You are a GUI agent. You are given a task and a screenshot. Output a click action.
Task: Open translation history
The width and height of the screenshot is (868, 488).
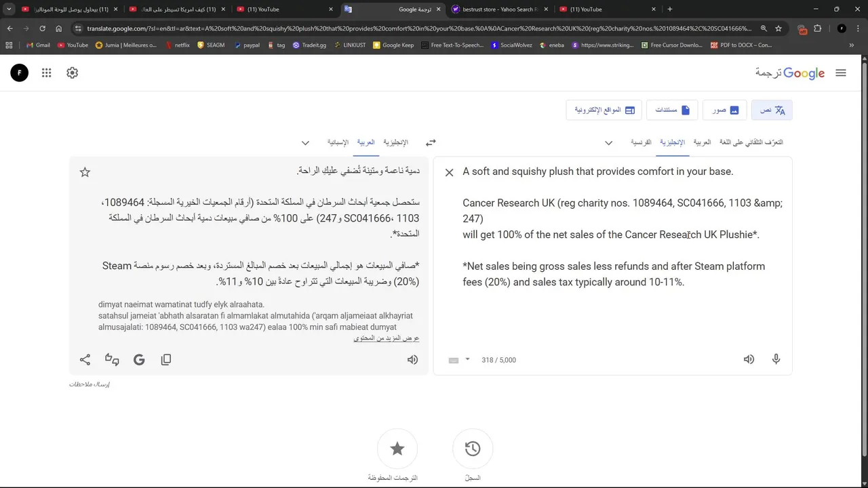coord(473,449)
